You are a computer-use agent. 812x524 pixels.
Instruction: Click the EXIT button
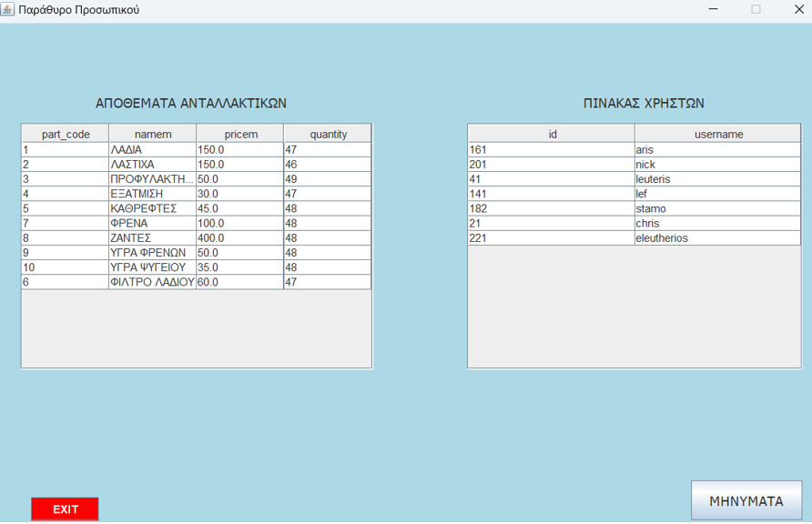pyautogui.click(x=64, y=509)
